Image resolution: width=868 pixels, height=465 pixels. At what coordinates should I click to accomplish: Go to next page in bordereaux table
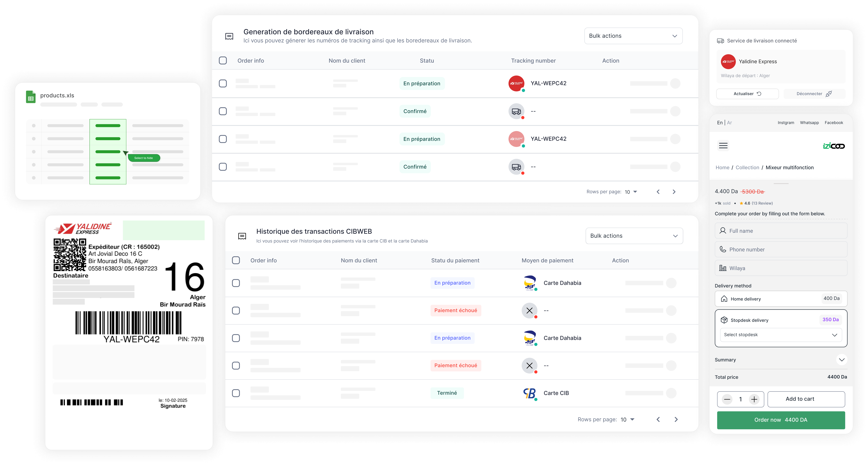click(x=674, y=192)
